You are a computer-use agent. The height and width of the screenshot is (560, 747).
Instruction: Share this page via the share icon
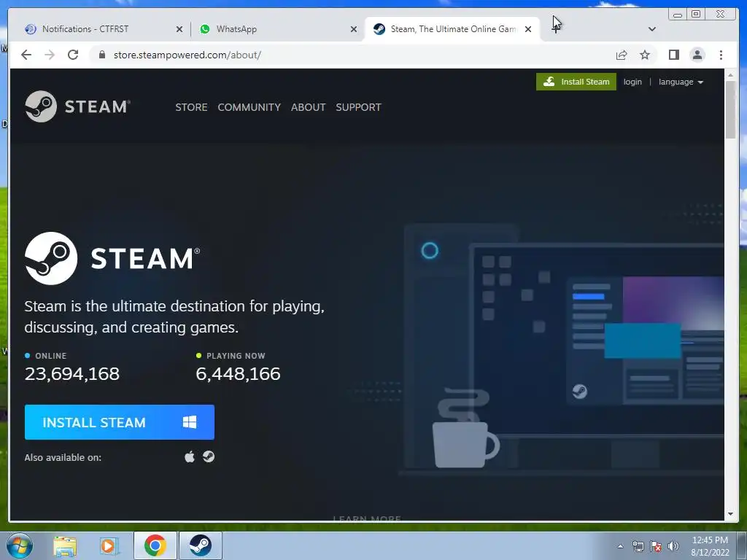(622, 55)
